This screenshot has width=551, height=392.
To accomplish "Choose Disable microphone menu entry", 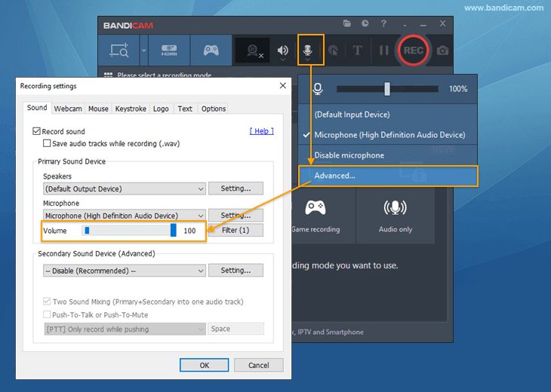I will tap(349, 155).
